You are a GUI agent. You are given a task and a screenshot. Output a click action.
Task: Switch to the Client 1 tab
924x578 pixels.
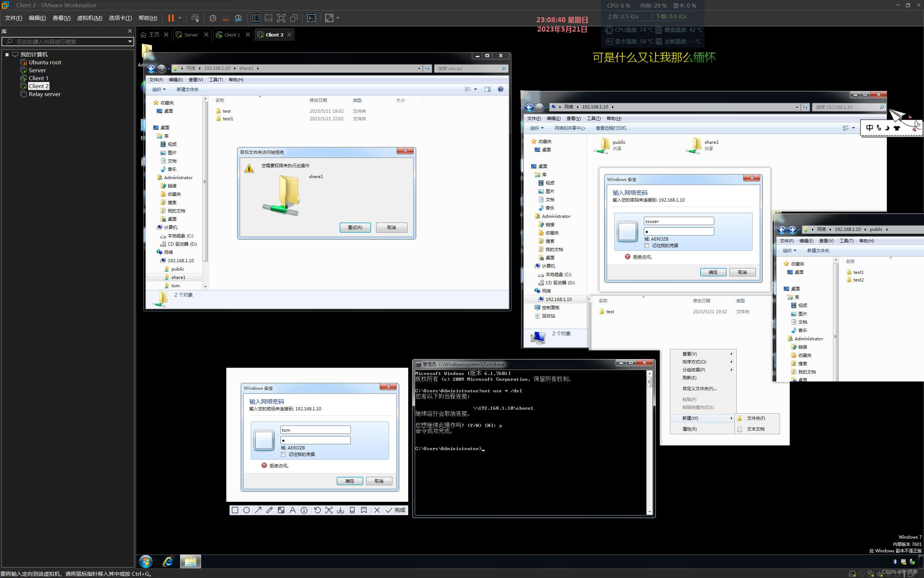click(232, 35)
